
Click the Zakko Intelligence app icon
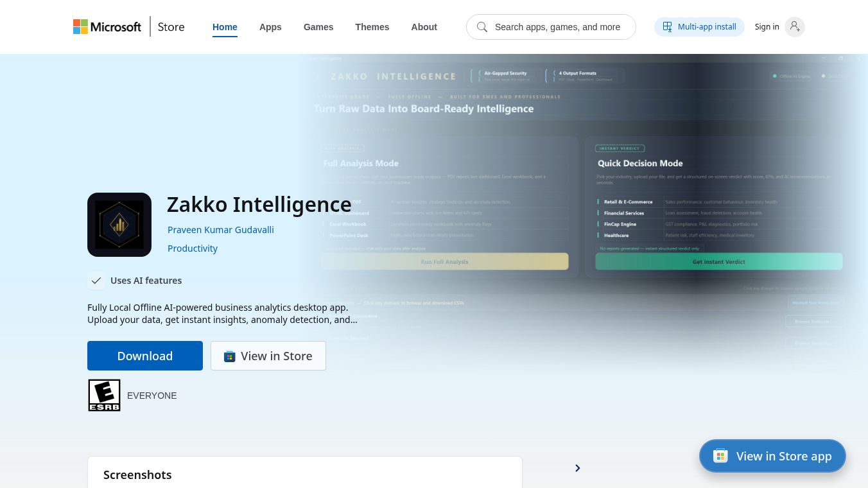(x=119, y=225)
